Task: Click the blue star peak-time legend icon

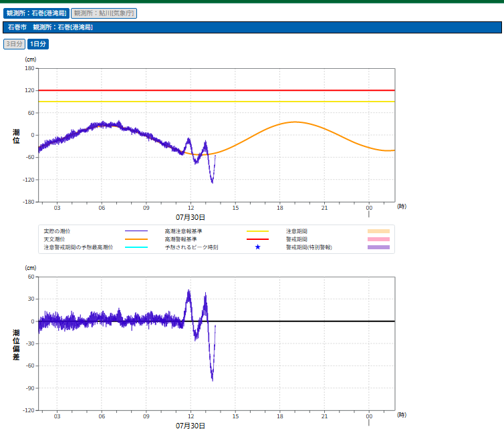Action: [x=257, y=247]
